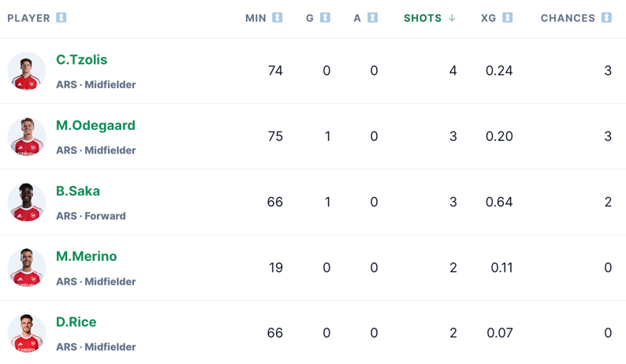Click the XG column header text
The width and height of the screenshot is (626, 364).
click(x=488, y=18)
